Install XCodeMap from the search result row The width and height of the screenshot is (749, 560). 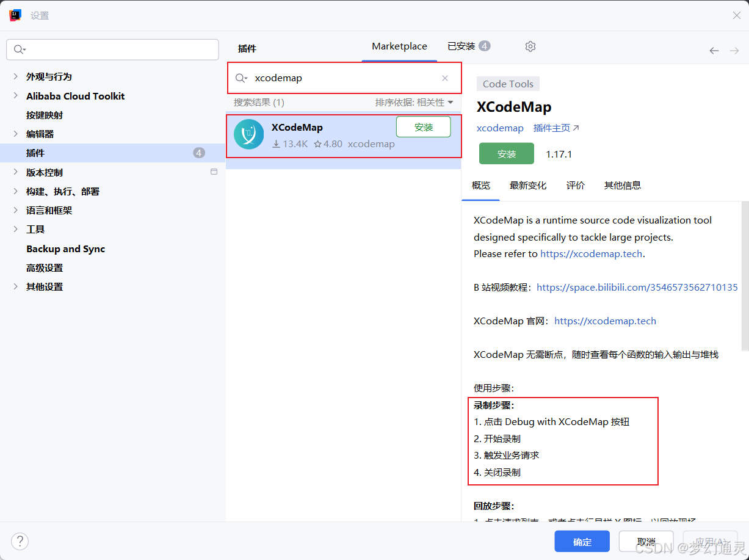tap(424, 127)
